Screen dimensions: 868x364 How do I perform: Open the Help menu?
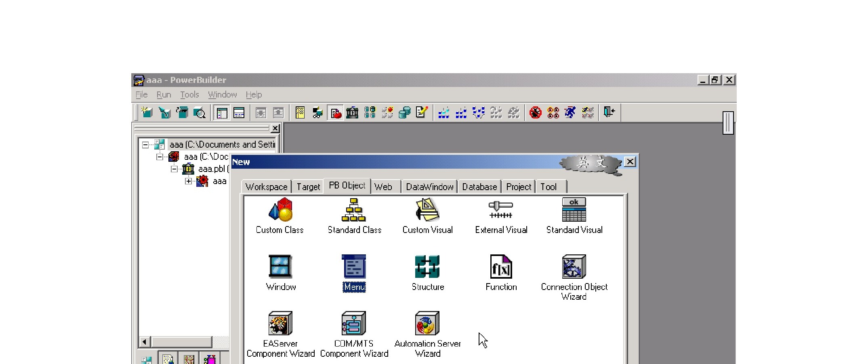tap(254, 95)
